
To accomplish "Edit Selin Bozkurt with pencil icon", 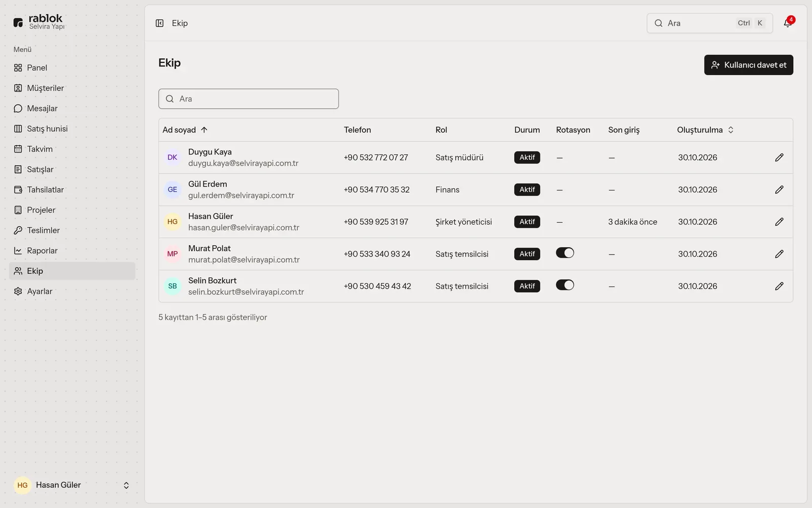I will 779,286.
